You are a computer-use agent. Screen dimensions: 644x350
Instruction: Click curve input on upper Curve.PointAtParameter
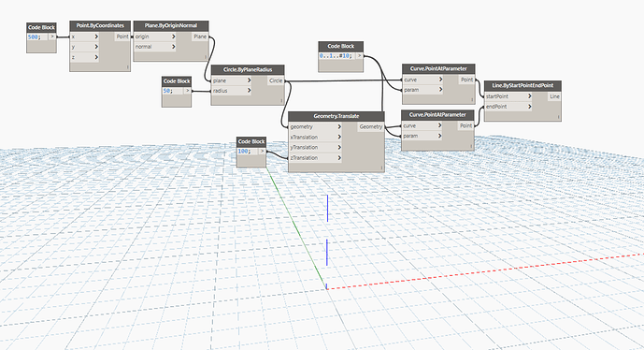(423, 80)
